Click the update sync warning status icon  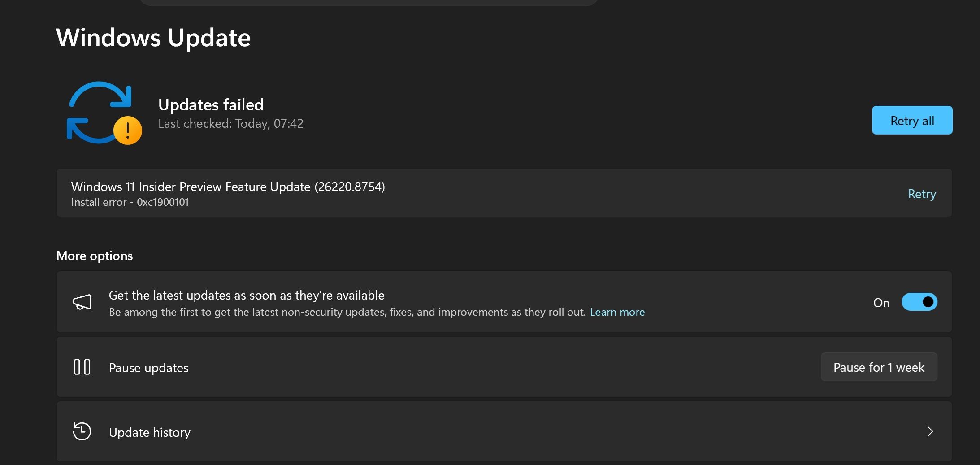104,113
